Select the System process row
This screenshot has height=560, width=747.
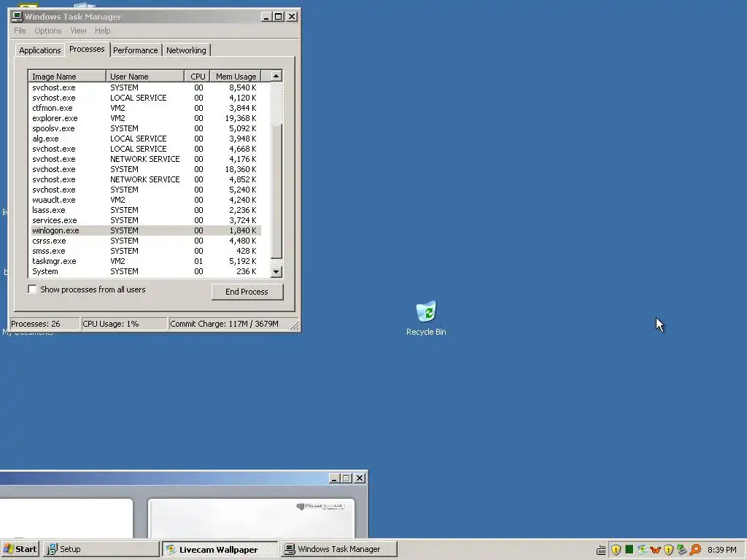tap(144, 271)
